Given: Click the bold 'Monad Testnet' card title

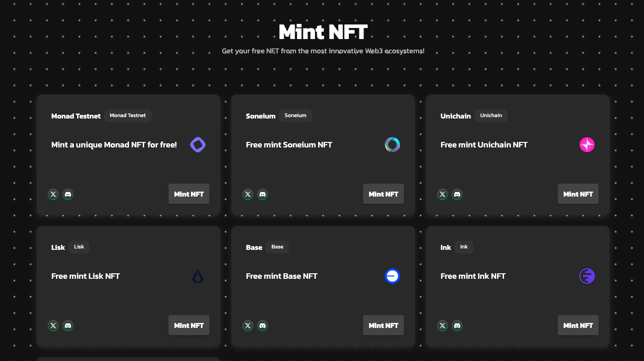Looking at the screenshot, I should click(76, 116).
